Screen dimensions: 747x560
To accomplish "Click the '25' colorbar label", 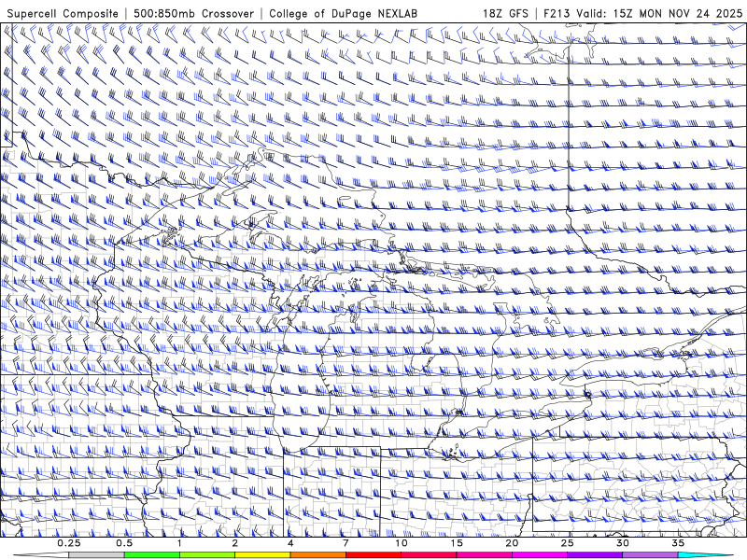I will pyautogui.click(x=568, y=543).
